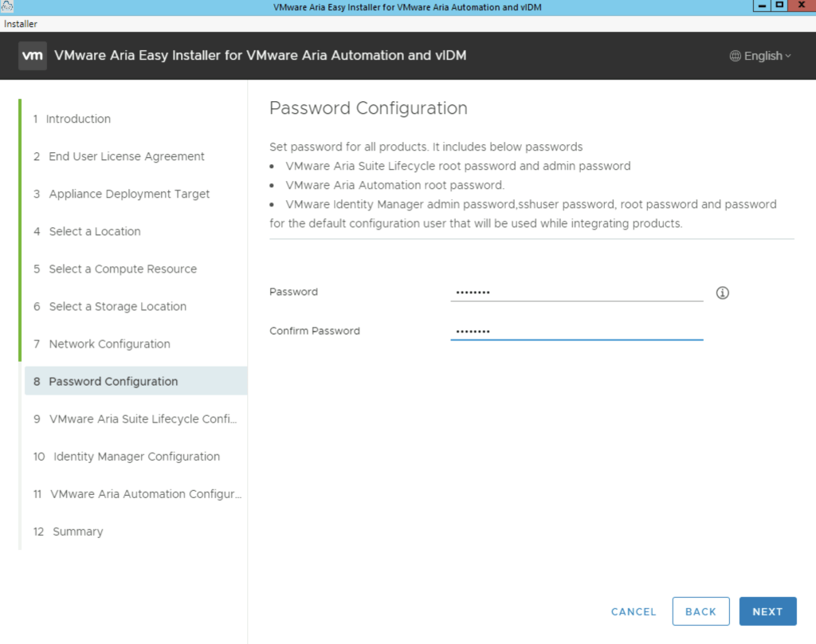Viewport: 816px width, 644px height.
Task: Click 'VMware Aria Automation root password.' bullet
Action: 394,186
